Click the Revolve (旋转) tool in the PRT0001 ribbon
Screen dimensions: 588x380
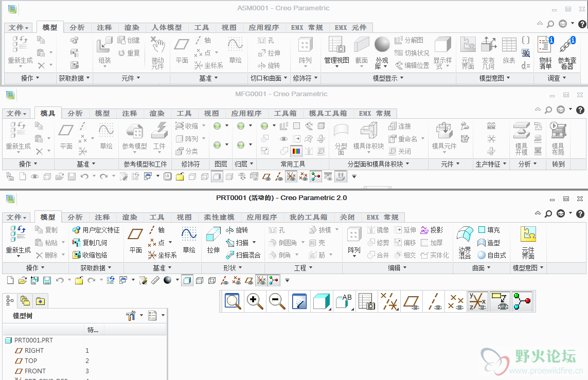pyautogui.click(x=237, y=230)
